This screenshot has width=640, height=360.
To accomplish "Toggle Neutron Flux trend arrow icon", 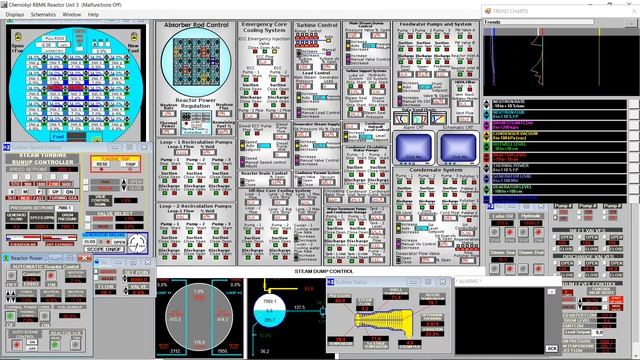I will pyautogui.click(x=487, y=115).
